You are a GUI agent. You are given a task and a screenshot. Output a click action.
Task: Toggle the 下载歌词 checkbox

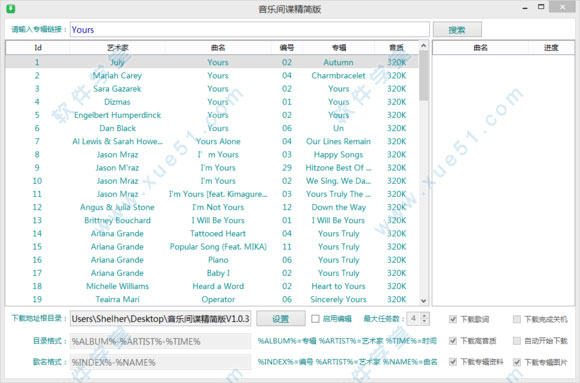coord(453,319)
